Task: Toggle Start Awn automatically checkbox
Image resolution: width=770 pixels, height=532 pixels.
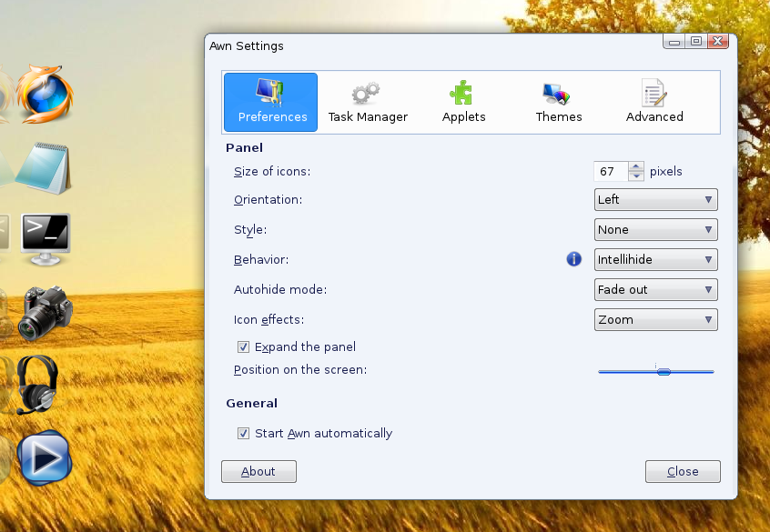Action: pos(243,434)
